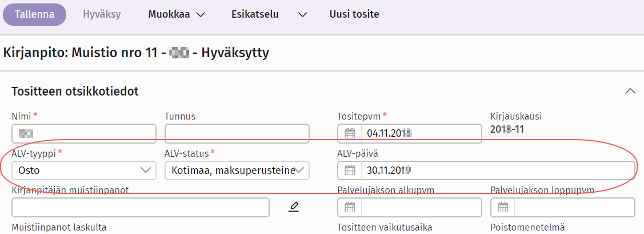
Task: Open the ALV-status dropdown Kotimaa, maksuperusteinen
Action: click(237, 170)
